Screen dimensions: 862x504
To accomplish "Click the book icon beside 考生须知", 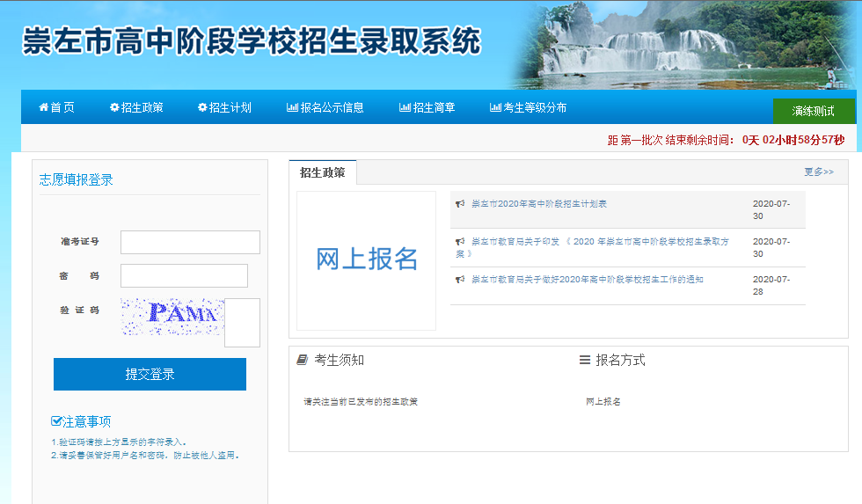I will click(x=302, y=360).
